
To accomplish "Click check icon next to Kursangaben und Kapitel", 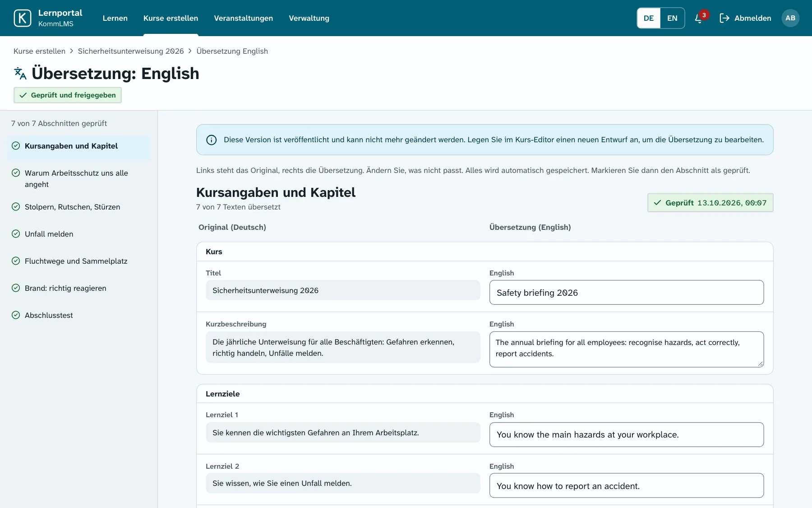I will click(16, 146).
